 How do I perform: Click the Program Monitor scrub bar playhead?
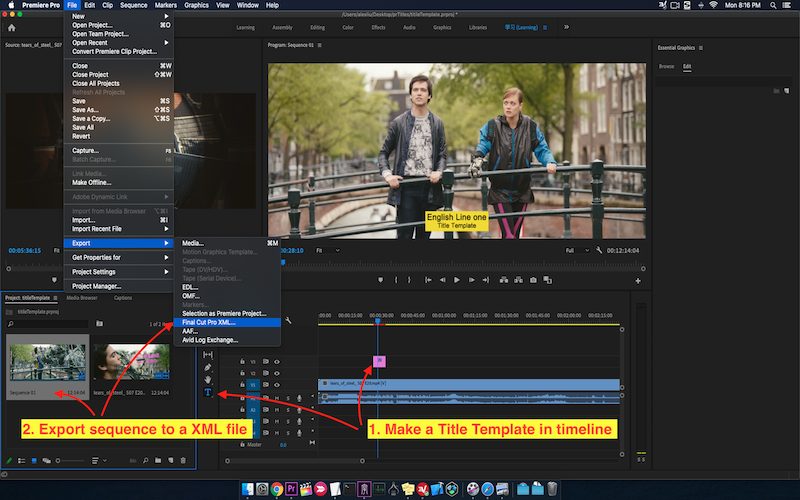[x=283, y=263]
